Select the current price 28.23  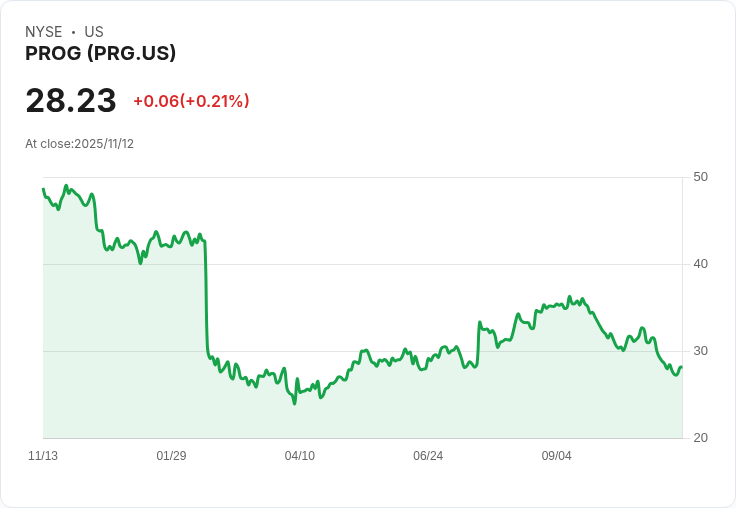coord(71,101)
